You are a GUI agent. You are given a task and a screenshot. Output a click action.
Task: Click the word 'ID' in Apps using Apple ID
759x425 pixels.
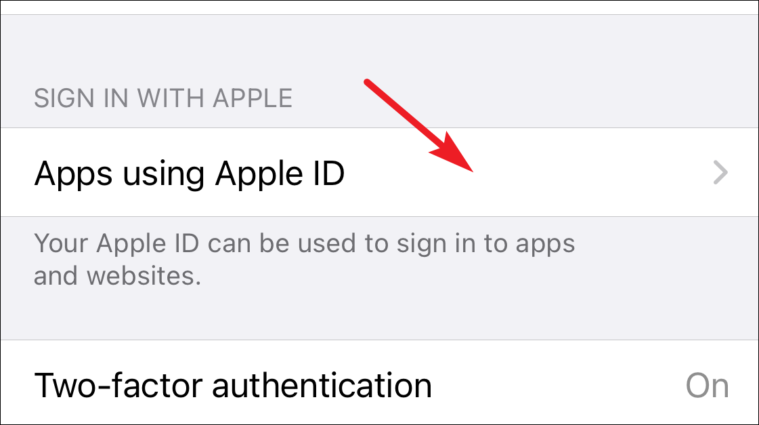pyautogui.click(x=329, y=173)
